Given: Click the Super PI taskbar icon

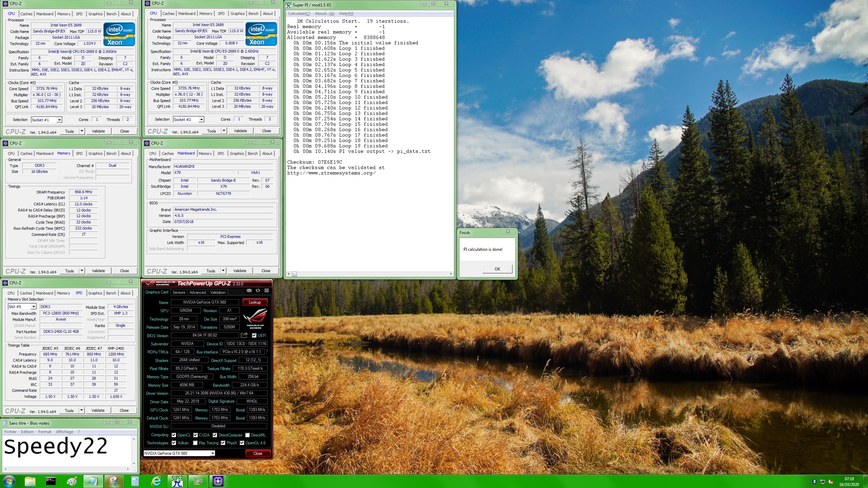Looking at the screenshot, I should [177, 481].
